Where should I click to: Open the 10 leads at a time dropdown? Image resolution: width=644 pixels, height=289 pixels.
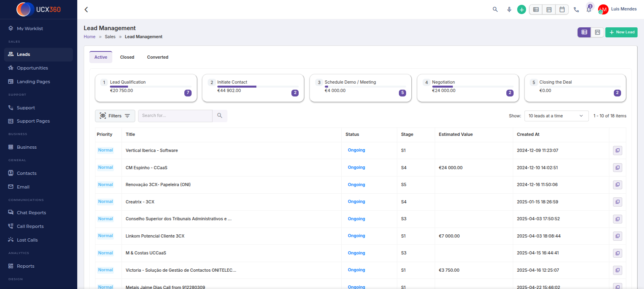[556, 116]
